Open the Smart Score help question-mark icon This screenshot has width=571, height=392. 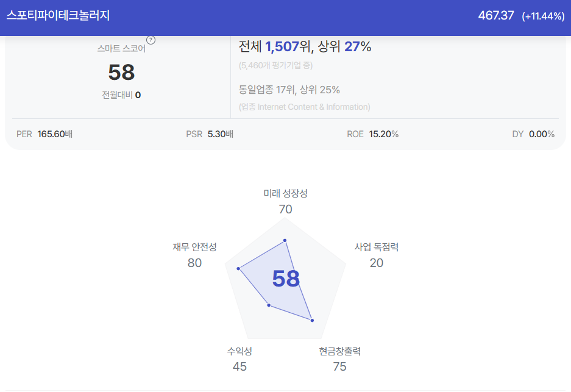(151, 40)
